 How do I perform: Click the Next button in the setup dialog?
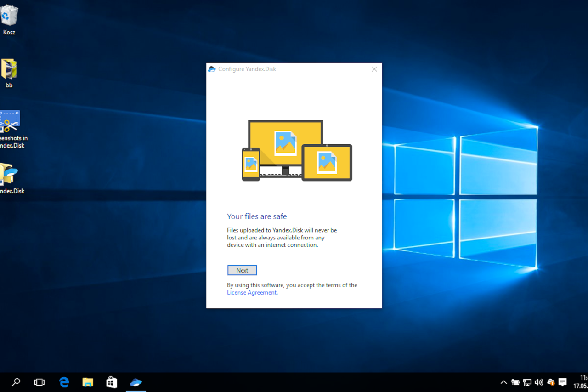point(242,270)
